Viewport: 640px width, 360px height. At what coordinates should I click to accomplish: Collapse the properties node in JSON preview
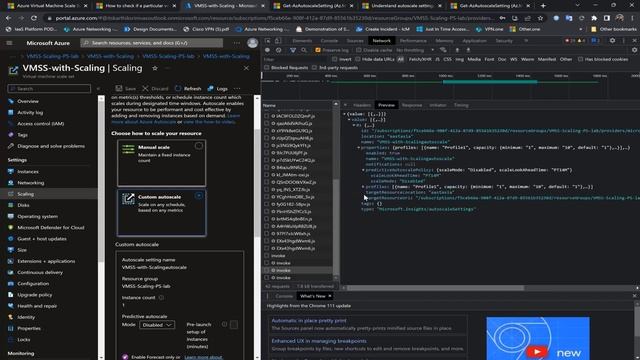(359, 148)
